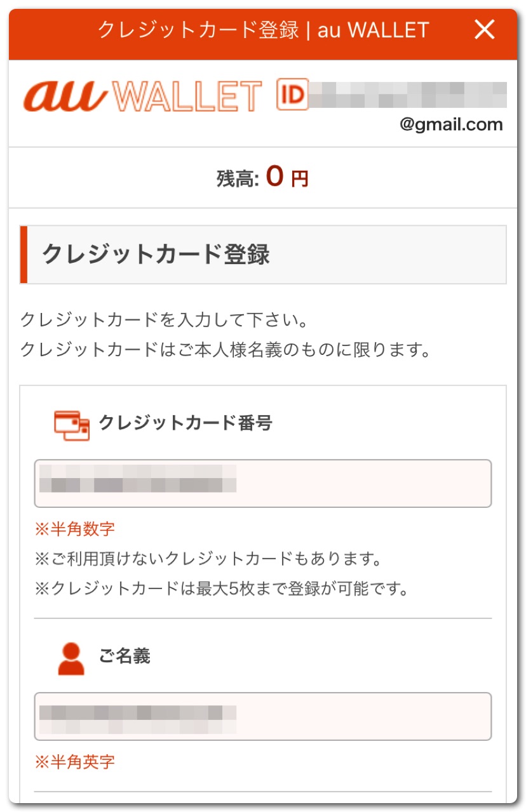Close the au WALLET card registration dialog
Screen dimensions: 526x812
(x=485, y=30)
